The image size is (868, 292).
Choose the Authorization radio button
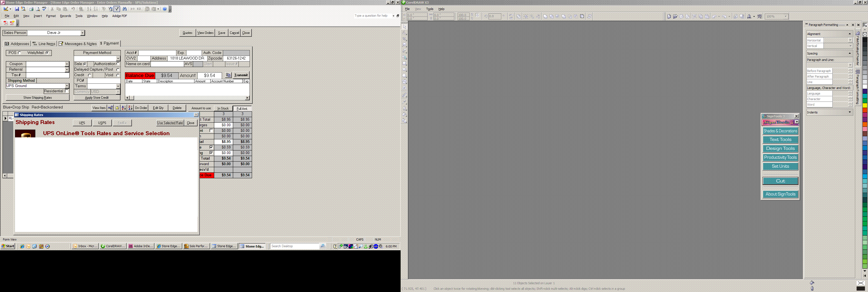point(118,64)
